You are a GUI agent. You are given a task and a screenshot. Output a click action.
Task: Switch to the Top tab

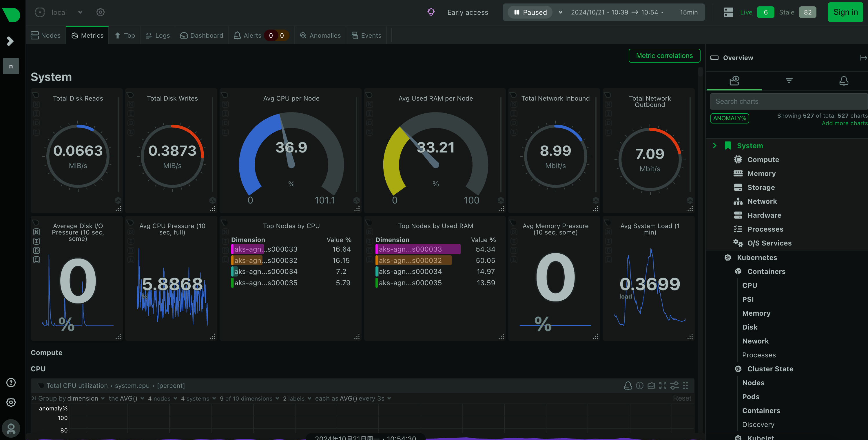click(125, 35)
